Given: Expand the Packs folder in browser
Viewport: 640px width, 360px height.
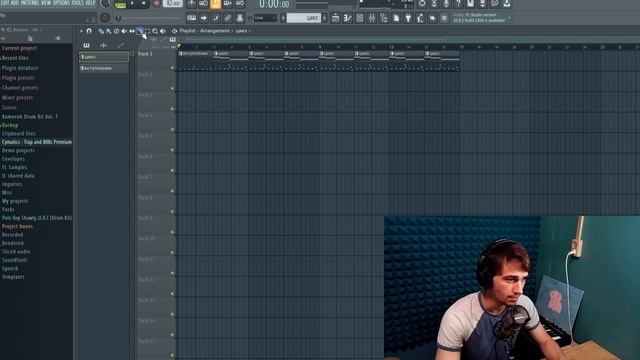Looking at the screenshot, I should [8, 209].
